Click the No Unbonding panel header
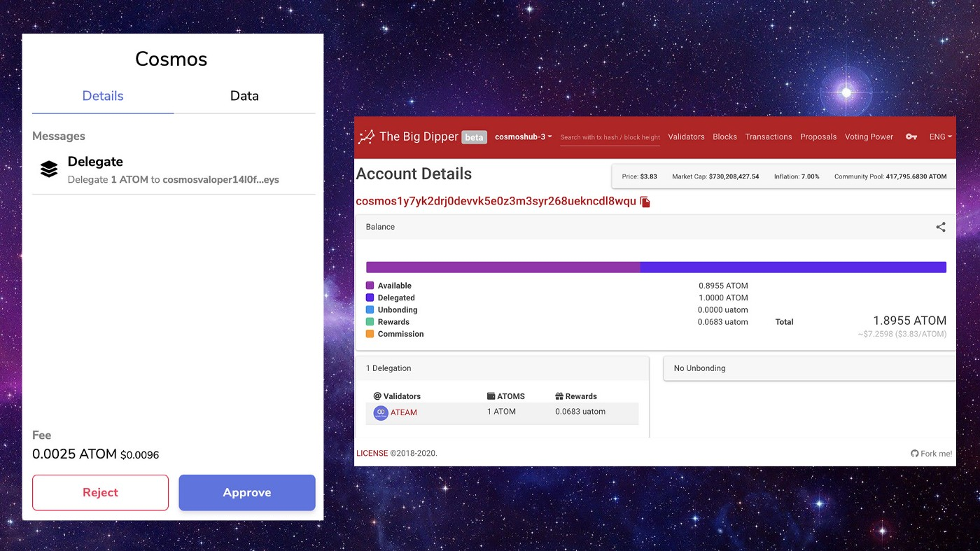The height and width of the screenshot is (551, 980). click(x=809, y=368)
